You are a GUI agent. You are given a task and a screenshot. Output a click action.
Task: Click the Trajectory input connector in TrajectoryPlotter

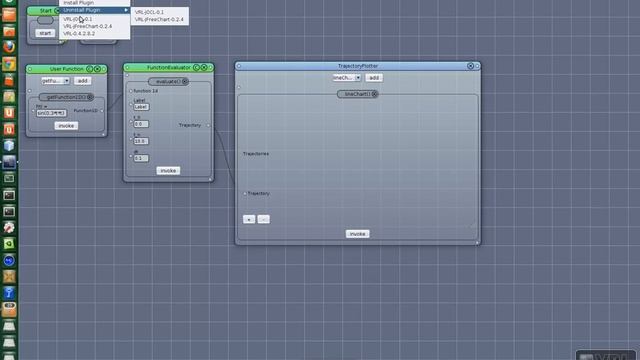[x=245, y=193]
